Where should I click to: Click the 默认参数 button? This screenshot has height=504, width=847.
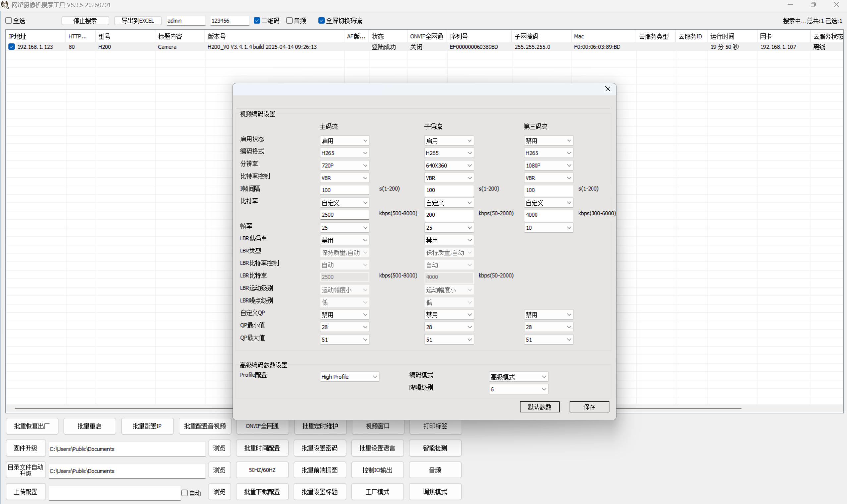539,407
